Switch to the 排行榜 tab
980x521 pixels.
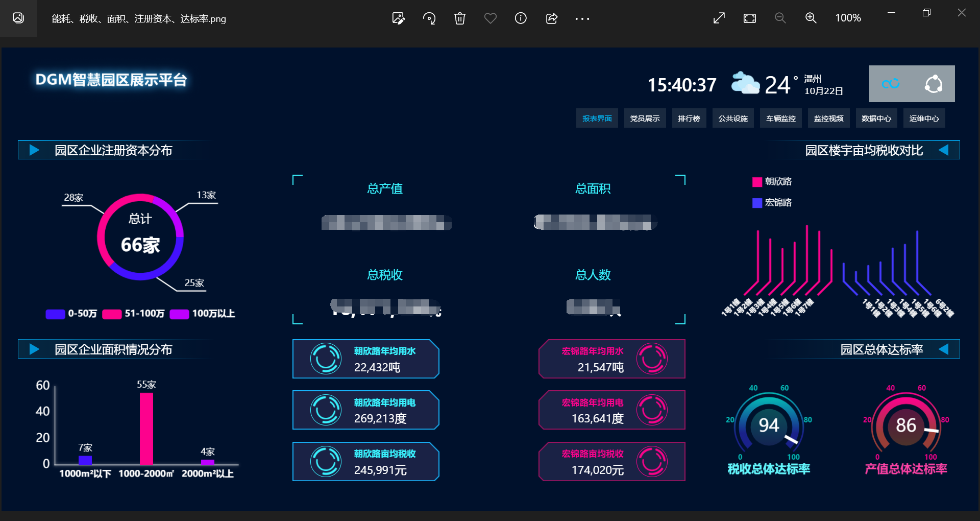(689, 119)
